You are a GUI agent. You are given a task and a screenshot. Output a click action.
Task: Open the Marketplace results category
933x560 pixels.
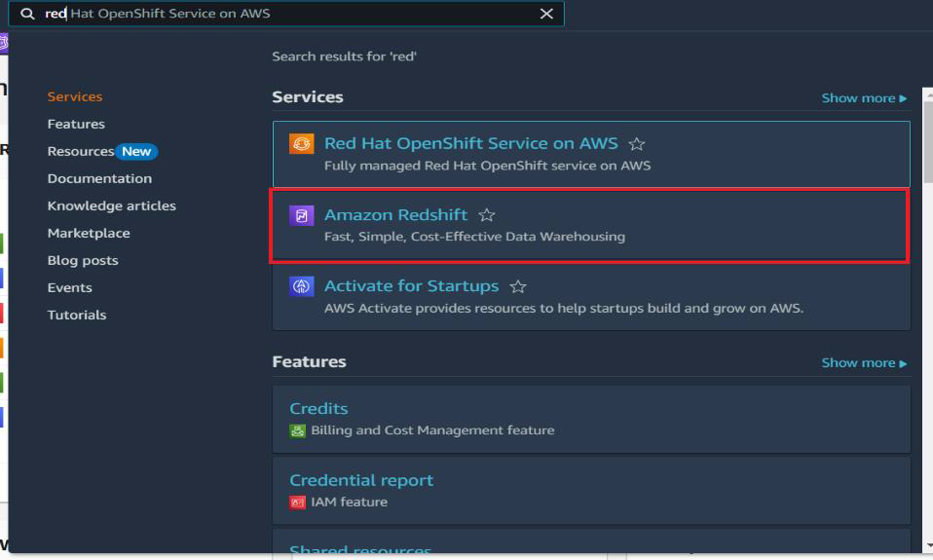click(88, 233)
